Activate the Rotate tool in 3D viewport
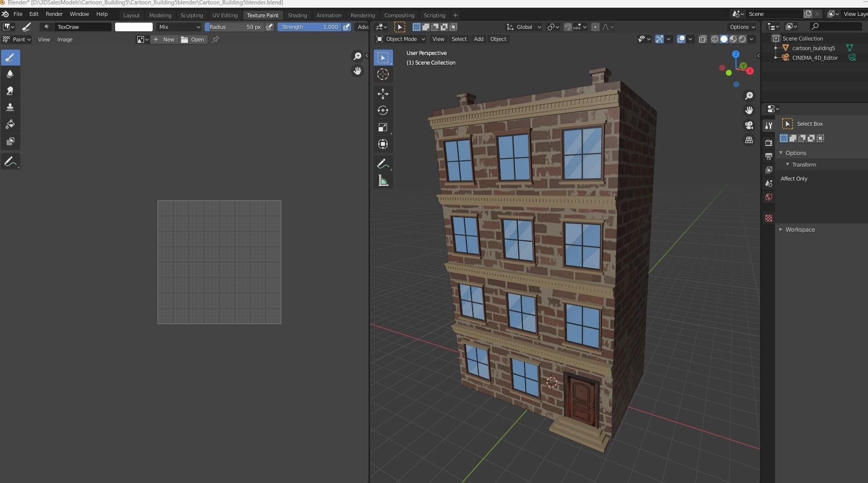This screenshot has height=483, width=868. pos(383,111)
